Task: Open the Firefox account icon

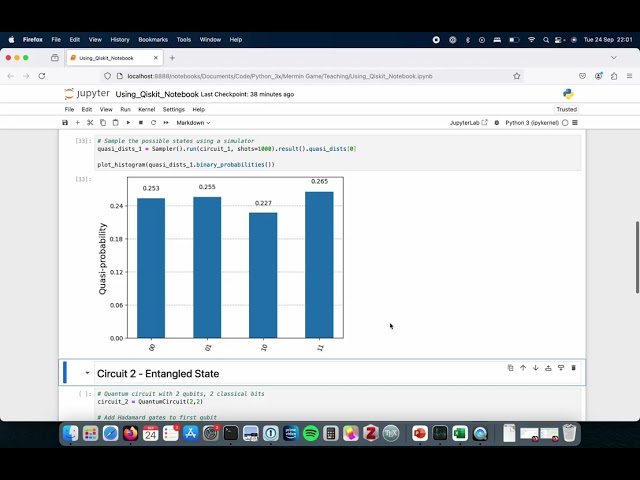Action: click(x=598, y=76)
